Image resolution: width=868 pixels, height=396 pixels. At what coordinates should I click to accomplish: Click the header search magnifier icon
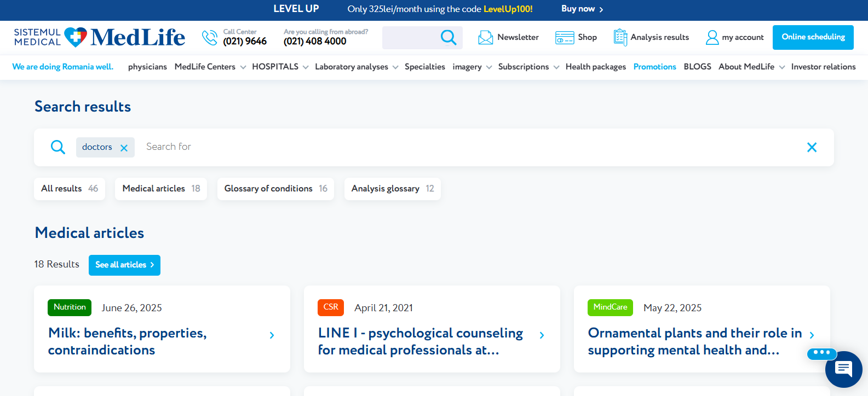tap(448, 37)
